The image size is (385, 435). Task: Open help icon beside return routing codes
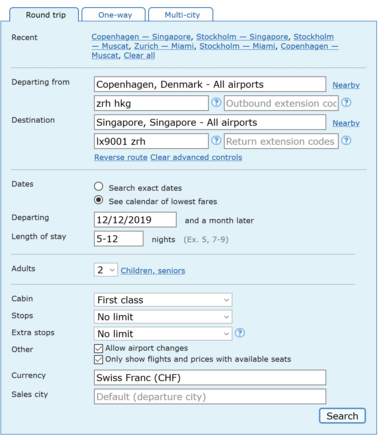tap(216, 140)
